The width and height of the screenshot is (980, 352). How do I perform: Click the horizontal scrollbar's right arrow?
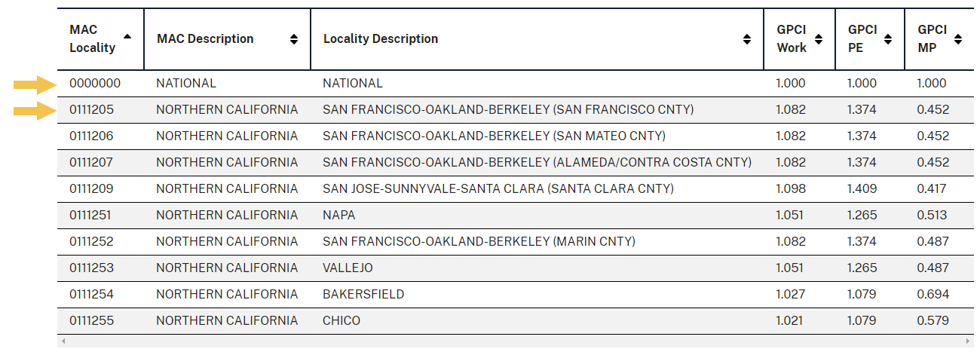point(969,341)
